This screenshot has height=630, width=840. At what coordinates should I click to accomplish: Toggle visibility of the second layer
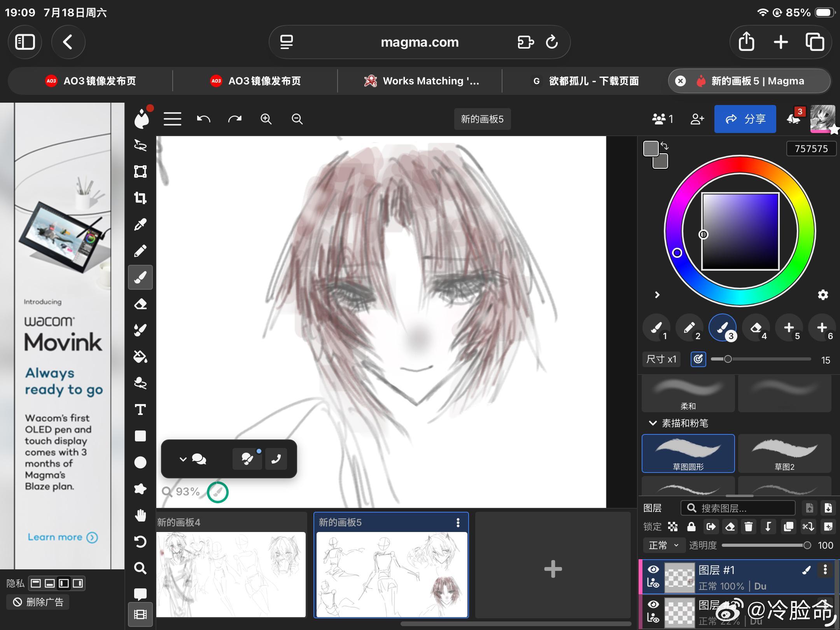[653, 604]
